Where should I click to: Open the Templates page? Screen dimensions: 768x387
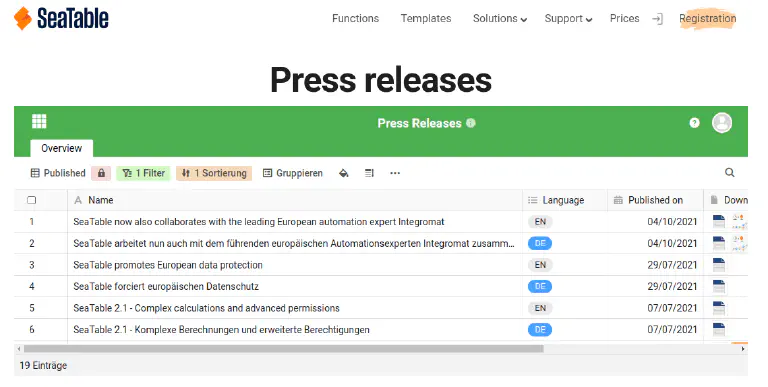click(426, 19)
